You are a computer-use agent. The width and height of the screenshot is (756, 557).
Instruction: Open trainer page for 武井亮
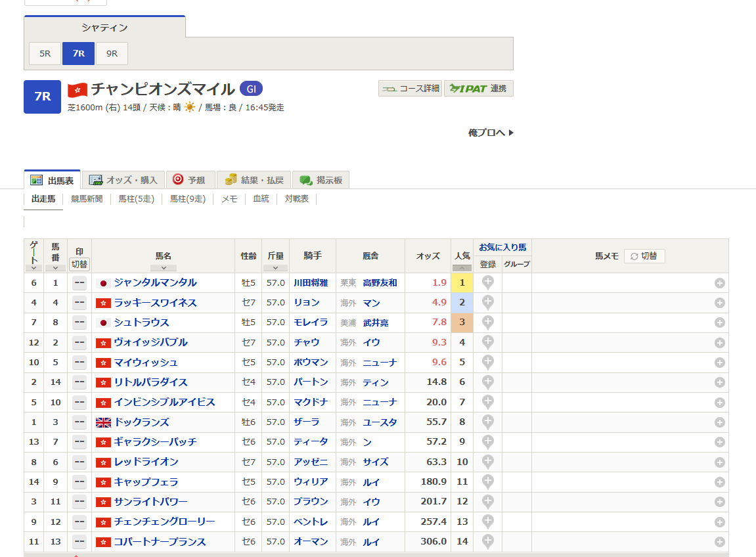tap(376, 323)
